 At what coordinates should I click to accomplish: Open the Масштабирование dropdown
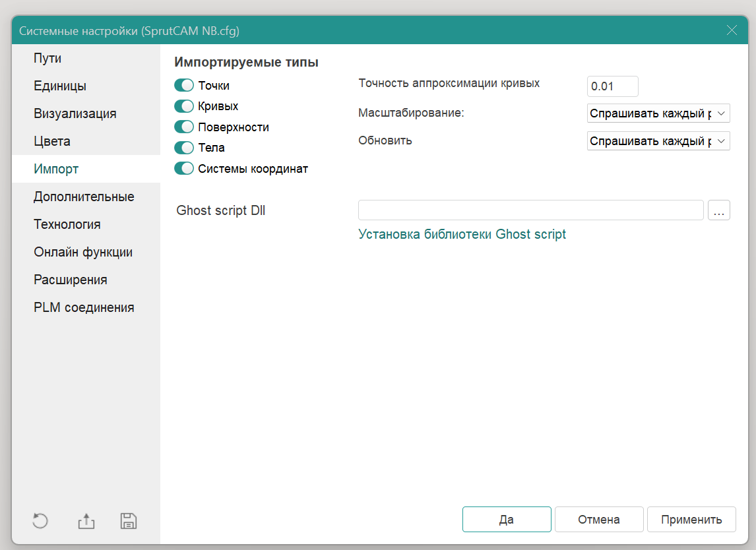658,113
